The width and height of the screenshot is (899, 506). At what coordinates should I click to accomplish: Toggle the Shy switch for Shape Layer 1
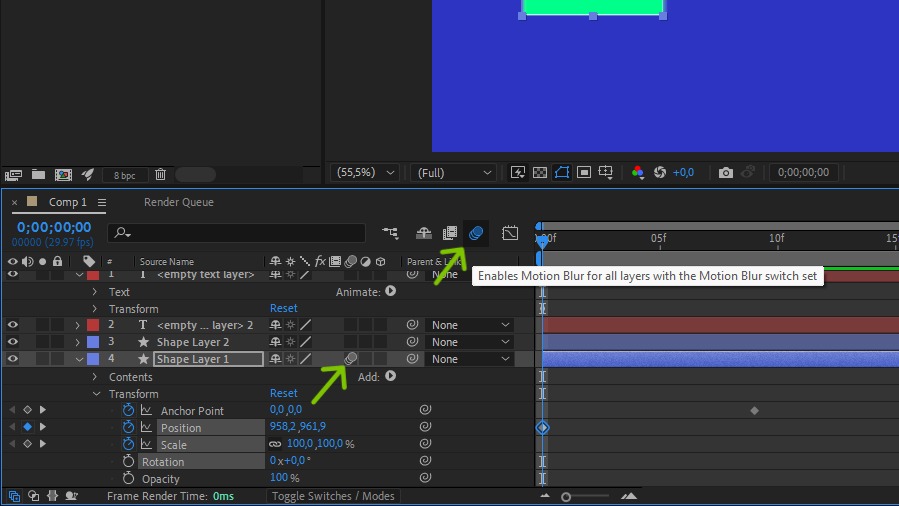click(x=276, y=359)
